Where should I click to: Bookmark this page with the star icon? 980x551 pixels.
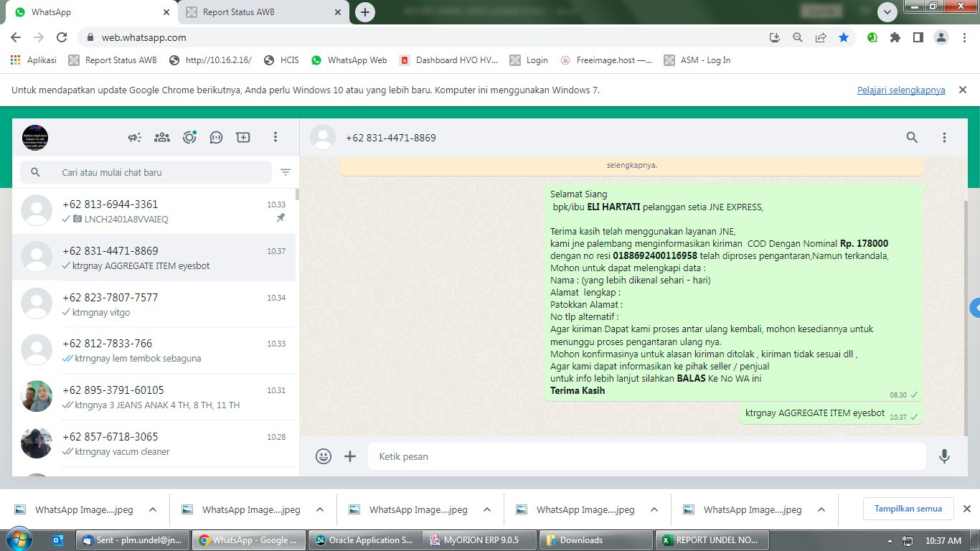844,37
